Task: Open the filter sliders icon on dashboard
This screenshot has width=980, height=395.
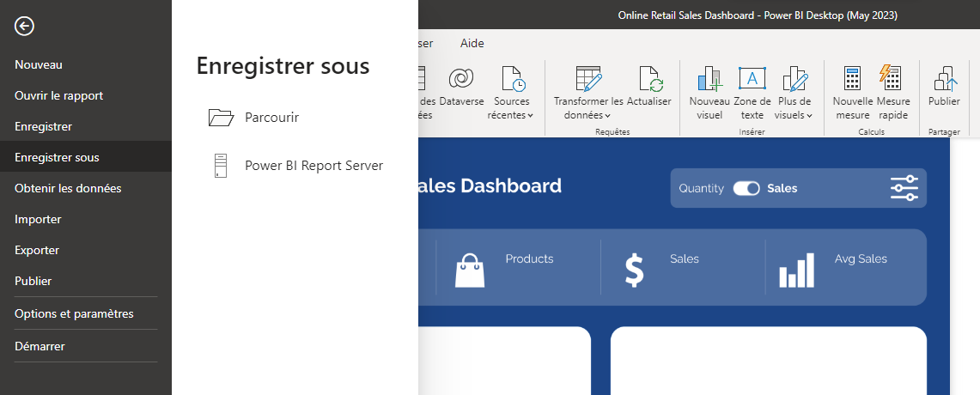Action: (904, 188)
